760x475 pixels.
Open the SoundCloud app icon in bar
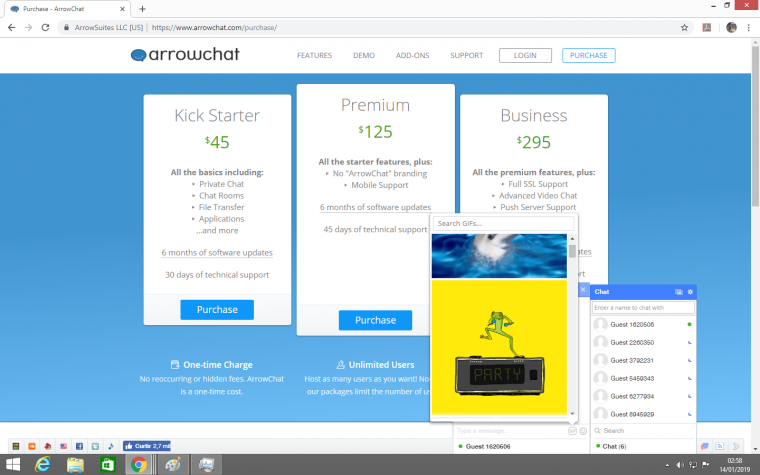[x=32, y=446]
